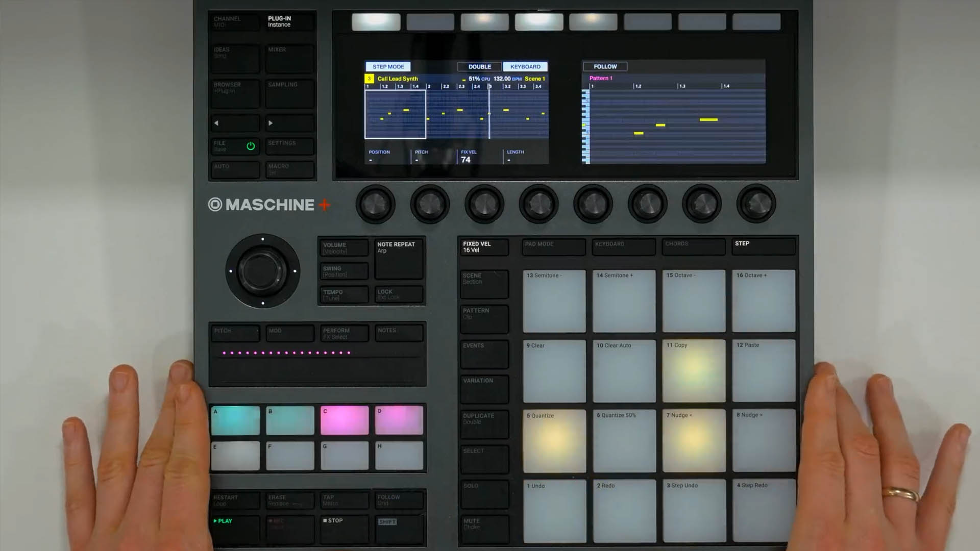Tap the left page arrow button
980x551 pixels.
point(235,123)
